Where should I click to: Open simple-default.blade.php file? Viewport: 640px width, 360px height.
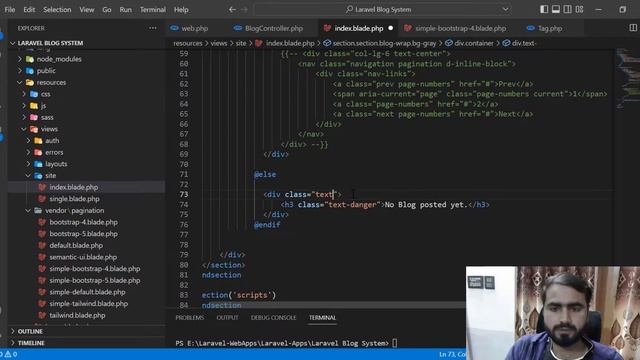tap(87, 292)
